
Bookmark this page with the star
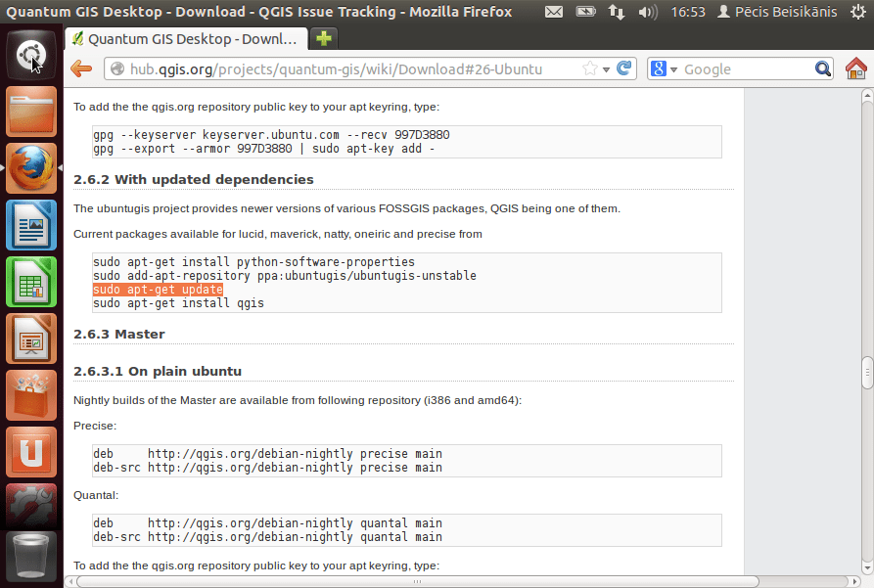pos(590,68)
